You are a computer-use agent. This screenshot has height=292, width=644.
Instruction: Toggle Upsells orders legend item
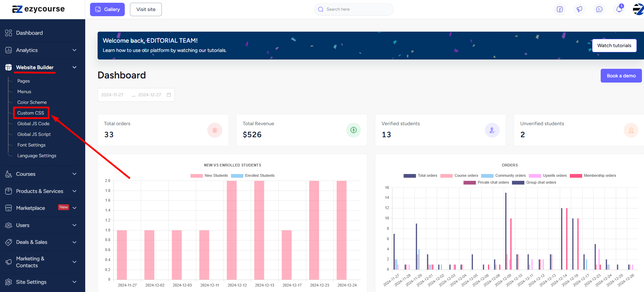coord(548,176)
